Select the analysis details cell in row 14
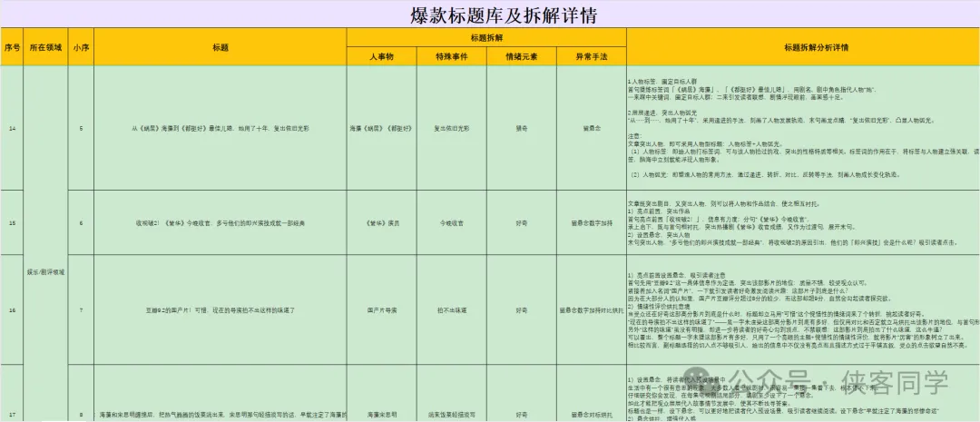The height and width of the screenshot is (422, 980). coord(803,128)
